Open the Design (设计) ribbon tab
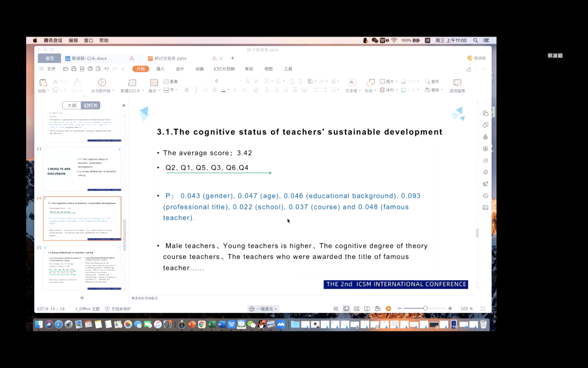Image resolution: width=588 pixels, height=368 pixels. [180, 69]
